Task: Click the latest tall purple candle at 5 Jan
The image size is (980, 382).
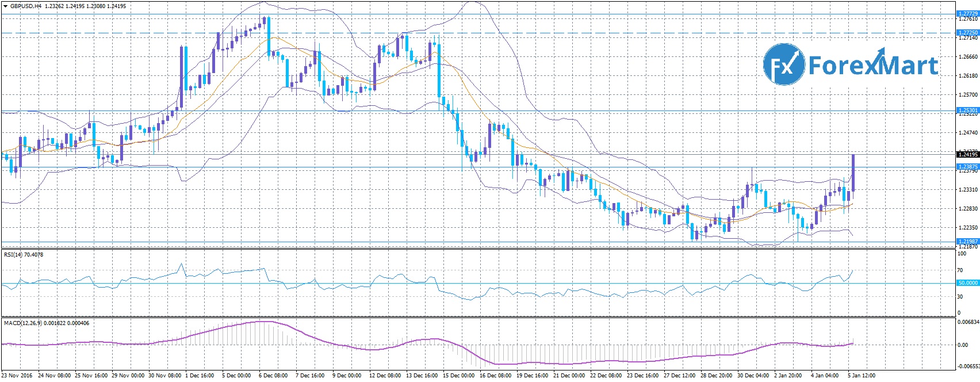Action: tap(853, 173)
